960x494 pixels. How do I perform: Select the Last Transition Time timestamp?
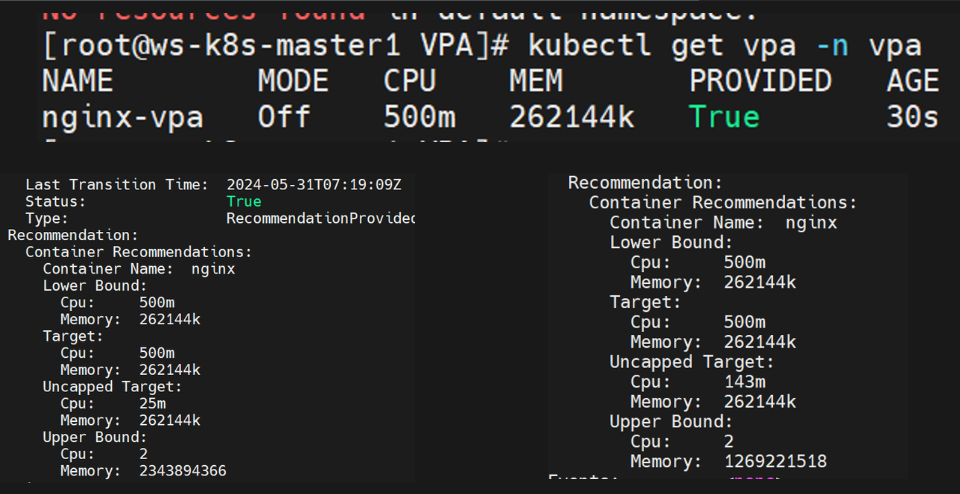tap(314, 185)
